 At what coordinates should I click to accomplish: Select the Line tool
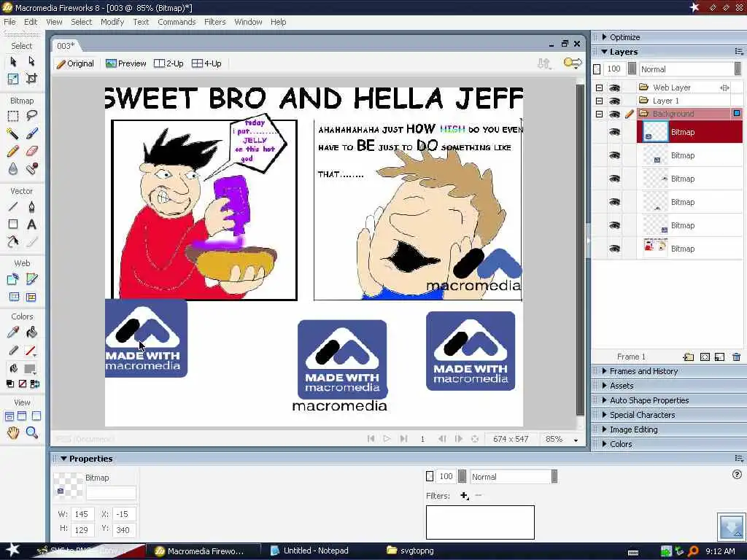point(13,206)
